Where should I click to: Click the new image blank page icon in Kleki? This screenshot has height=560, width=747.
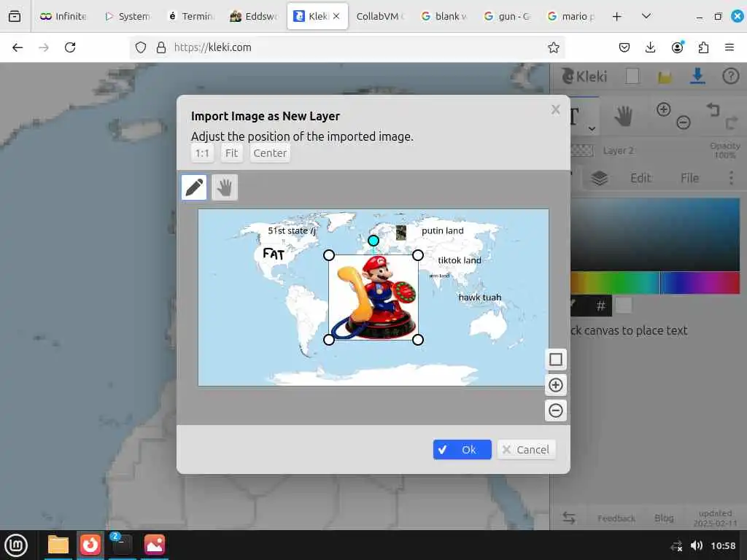[x=632, y=76]
